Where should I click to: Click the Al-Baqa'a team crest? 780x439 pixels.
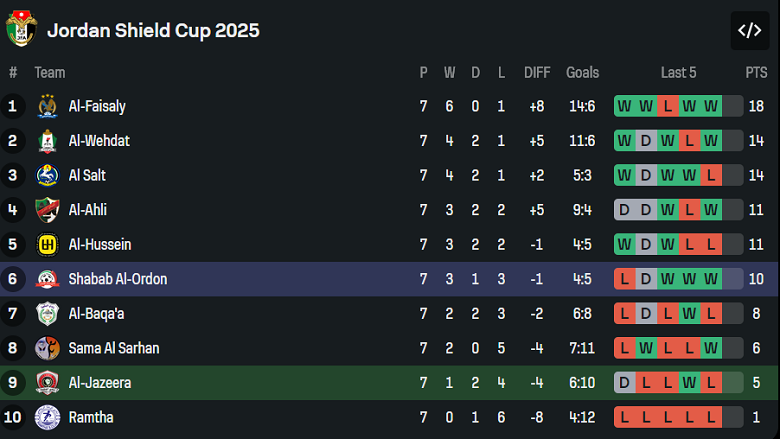click(x=47, y=314)
